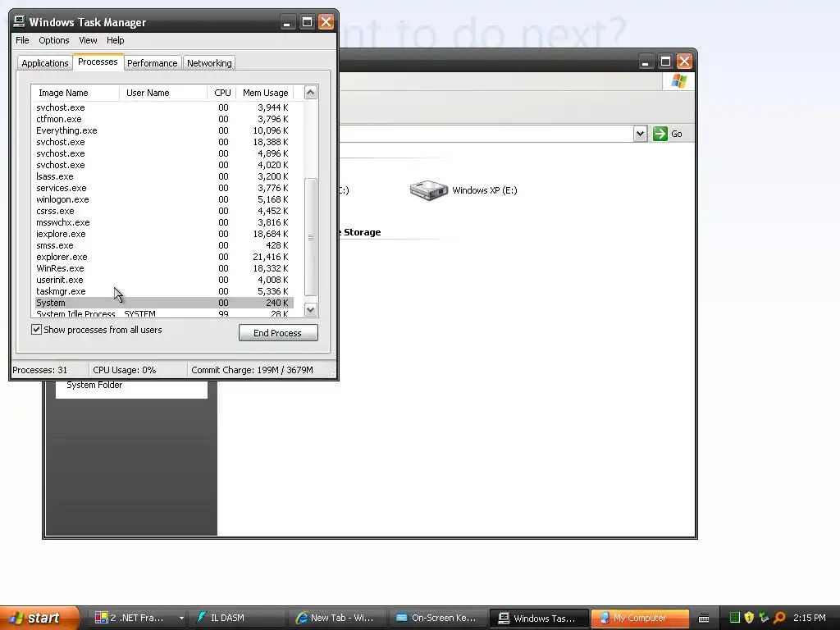
Task: Toggle Show processes from all users checkbox
Action: coord(36,330)
